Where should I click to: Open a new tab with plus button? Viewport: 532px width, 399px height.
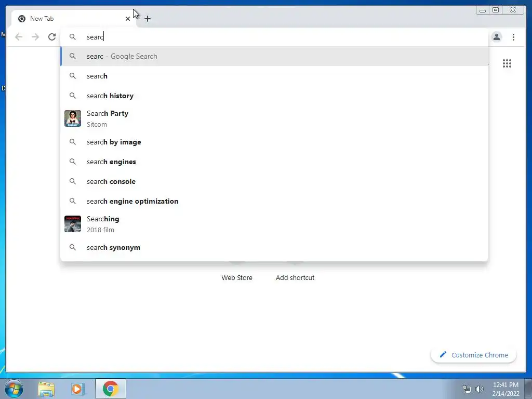click(x=147, y=19)
